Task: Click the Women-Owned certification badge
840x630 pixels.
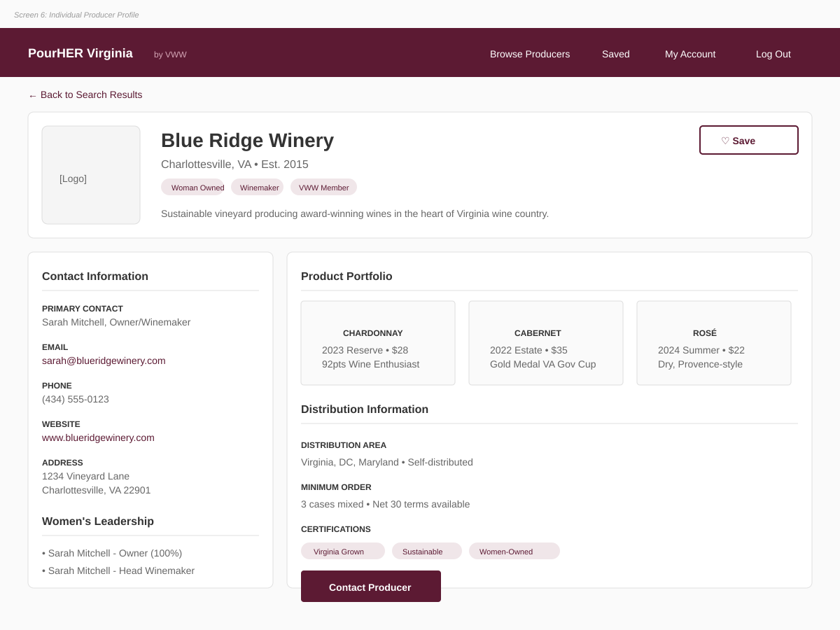Action: click(514, 551)
